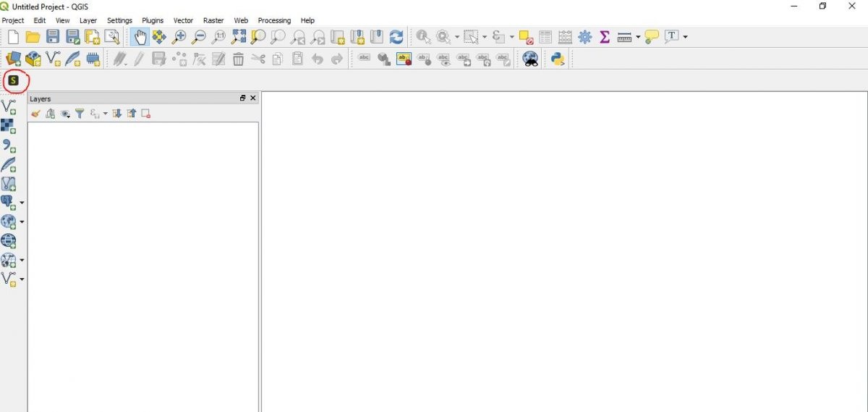
Task: Open the Python Console
Action: [x=557, y=59]
